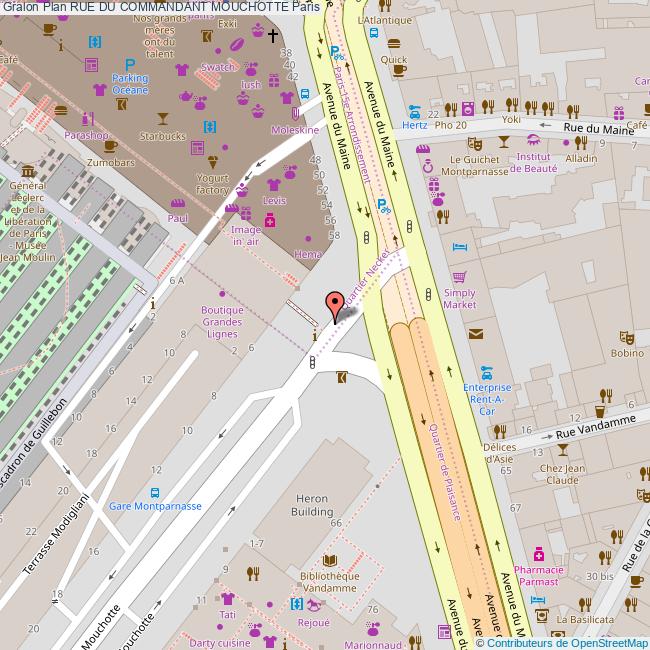Select the Simply Market shopping cart icon
This screenshot has width=650, height=650.
tap(459, 277)
